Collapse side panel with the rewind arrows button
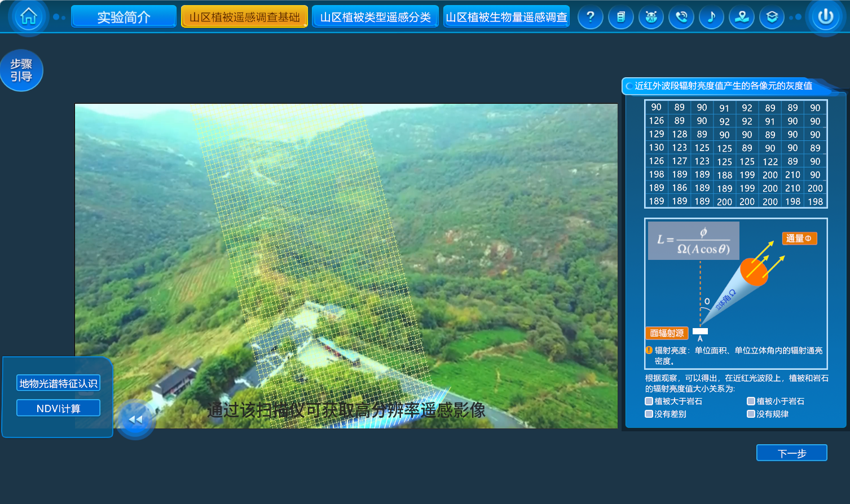The image size is (850, 504). (135, 419)
